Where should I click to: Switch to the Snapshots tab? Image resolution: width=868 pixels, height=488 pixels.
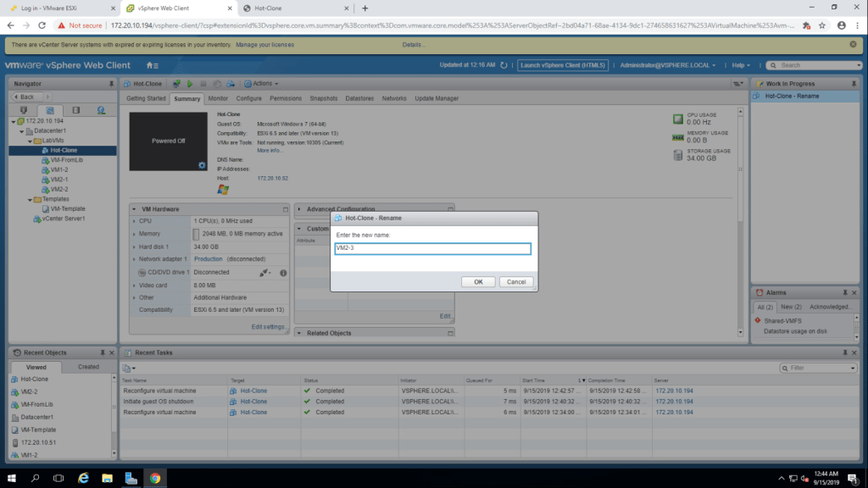click(323, 98)
